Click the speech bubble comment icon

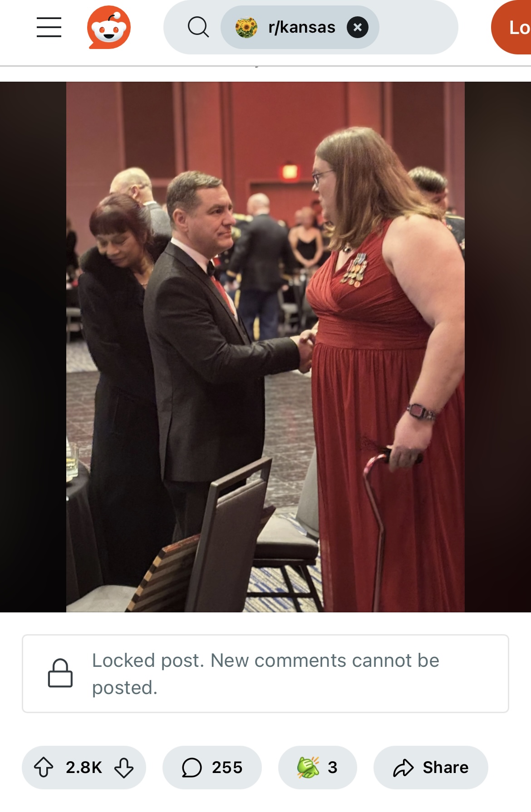pyautogui.click(x=192, y=768)
